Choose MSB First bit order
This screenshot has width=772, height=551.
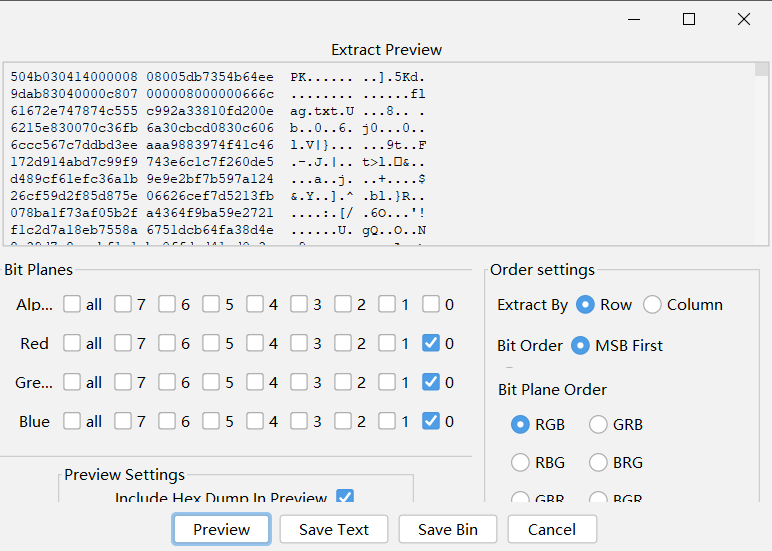(x=580, y=345)
